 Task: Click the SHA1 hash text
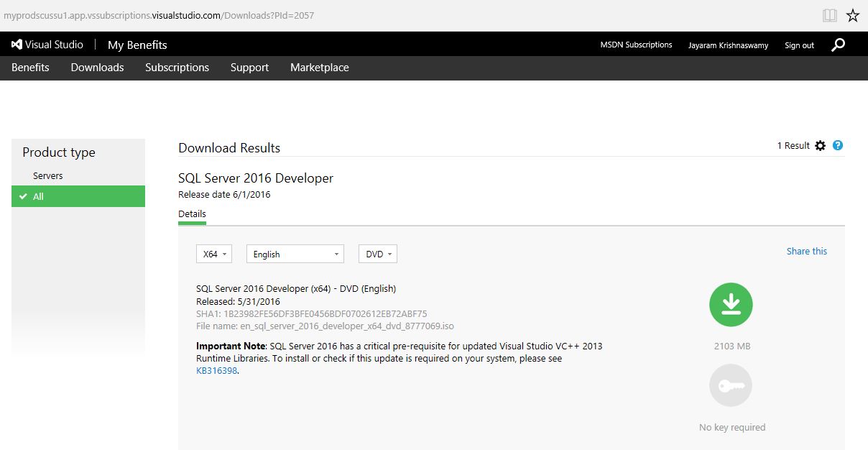[x=312, y=313]
